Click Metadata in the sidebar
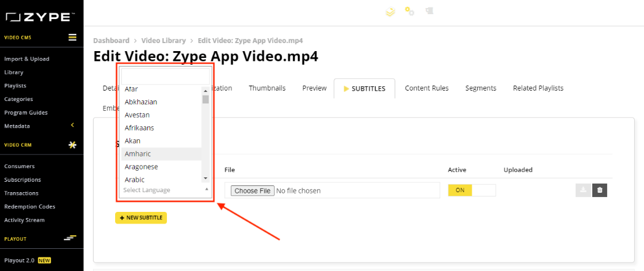Viewport: 644px width, 271px height. (17, 126)
